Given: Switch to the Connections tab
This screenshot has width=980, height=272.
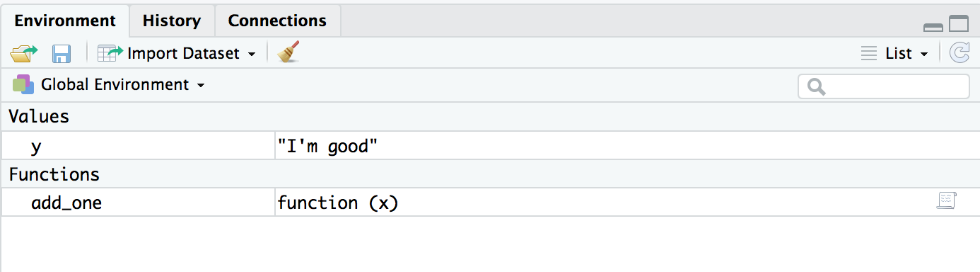Looking at the screenshot, I should tap(277, 21).
